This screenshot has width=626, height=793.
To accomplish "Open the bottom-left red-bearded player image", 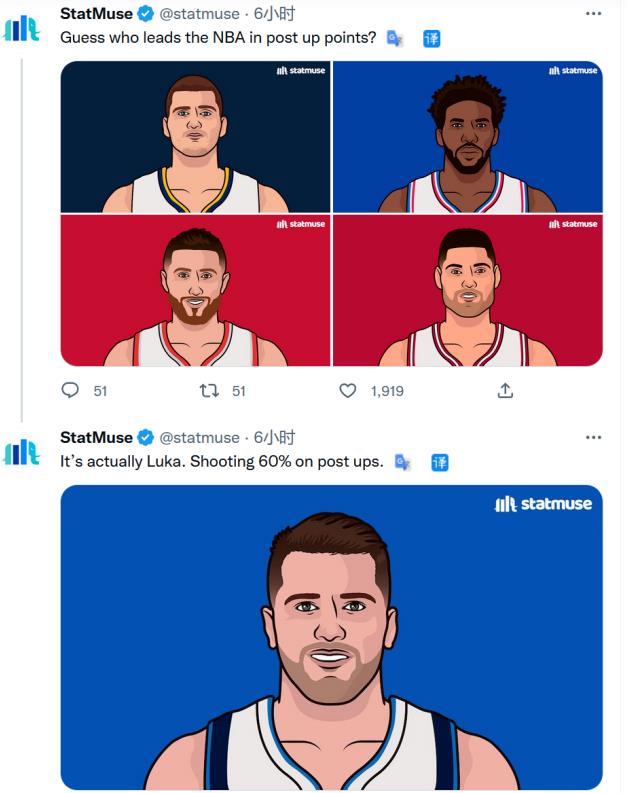I will pyautogui.click(x=195, y=290).
